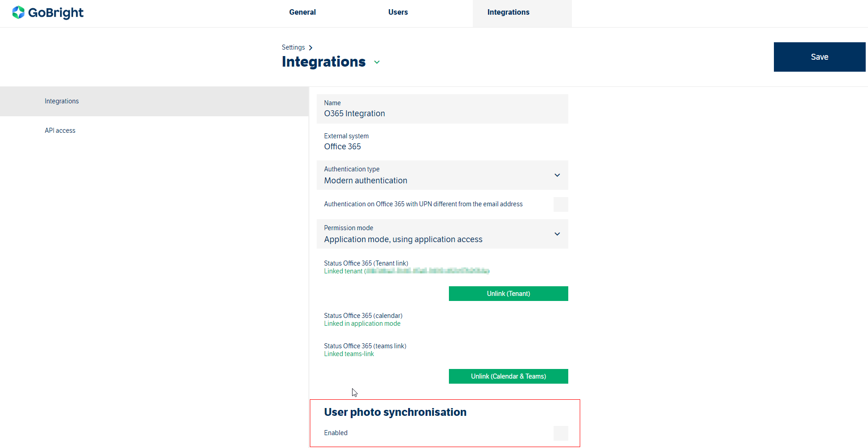Viewport: 868px width, 448px height.
Task: Expand the Permission mode dropdown
Action: pos(442,234)
